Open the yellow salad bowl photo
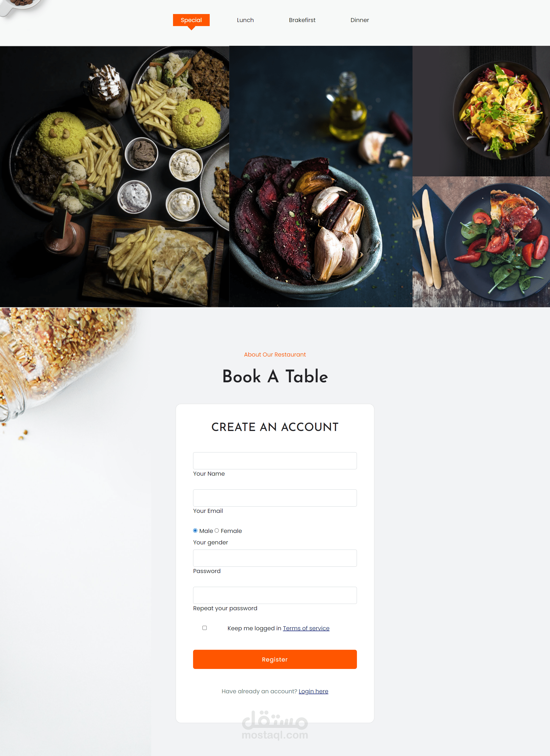 tap(481, 111)
